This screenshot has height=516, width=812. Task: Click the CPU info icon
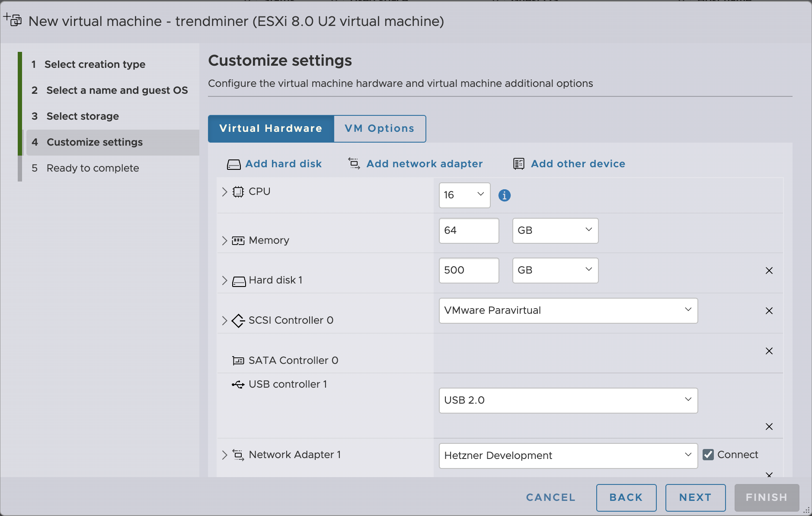click(x=504, y=195)
